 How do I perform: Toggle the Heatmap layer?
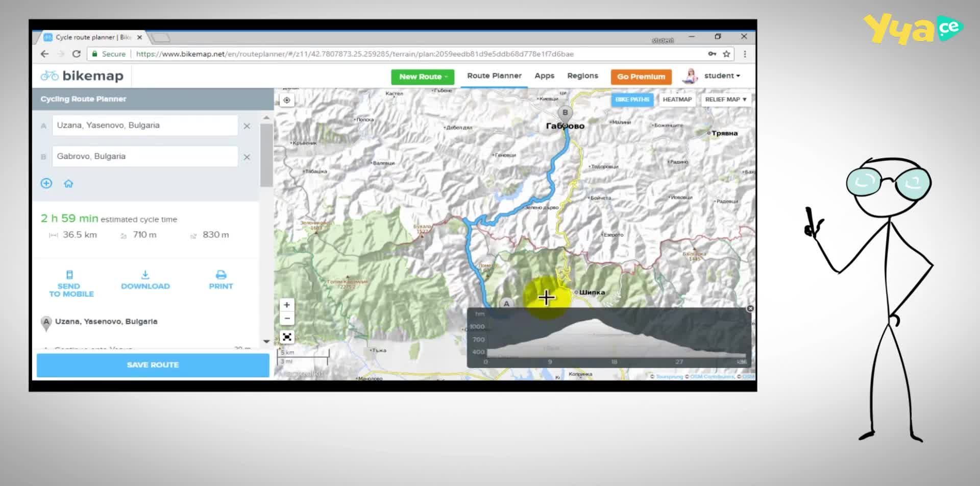(677, 100)
